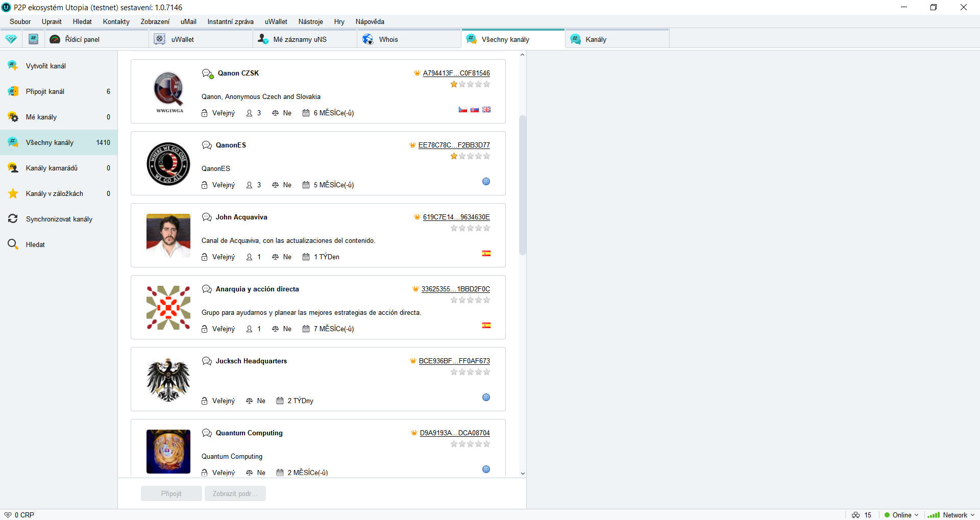
Task: Open the Online status dropdown
Action: tap(901, 515)
